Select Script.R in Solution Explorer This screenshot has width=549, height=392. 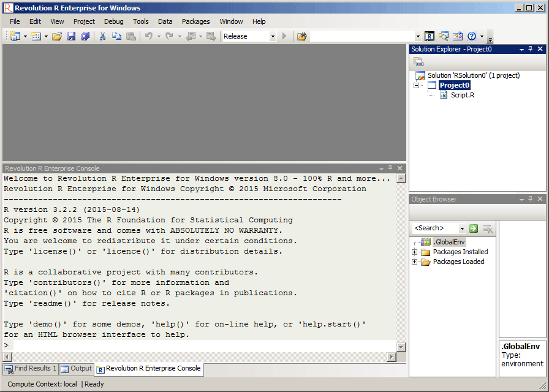pyautogui.click(x=463, y=95)
